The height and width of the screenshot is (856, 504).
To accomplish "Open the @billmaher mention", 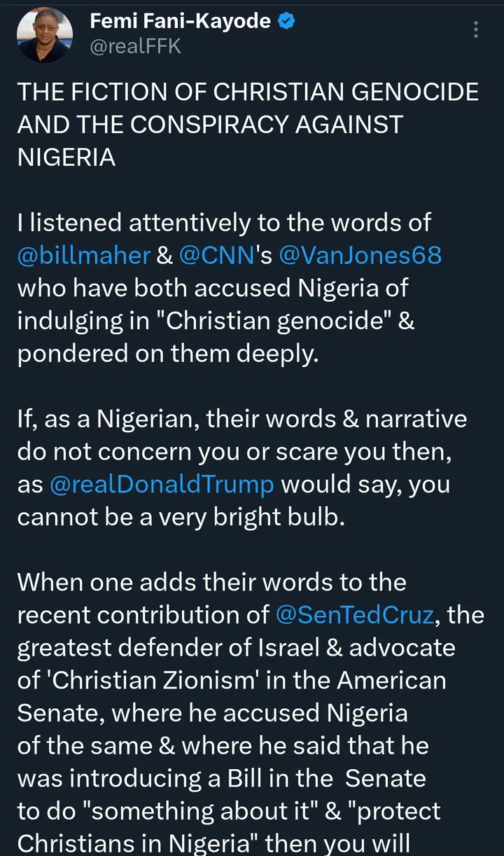I will (83, 255).
